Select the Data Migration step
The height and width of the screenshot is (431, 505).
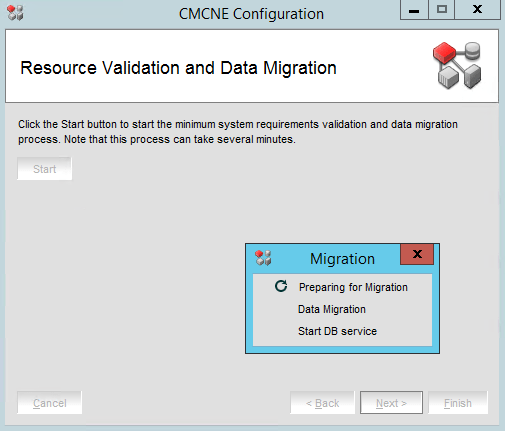tap(332, 309)
